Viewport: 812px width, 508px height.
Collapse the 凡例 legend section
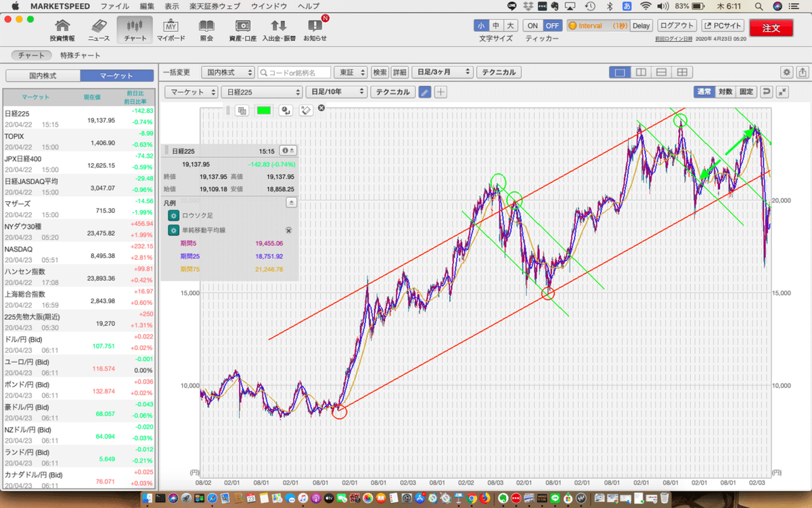click(292, 202)
